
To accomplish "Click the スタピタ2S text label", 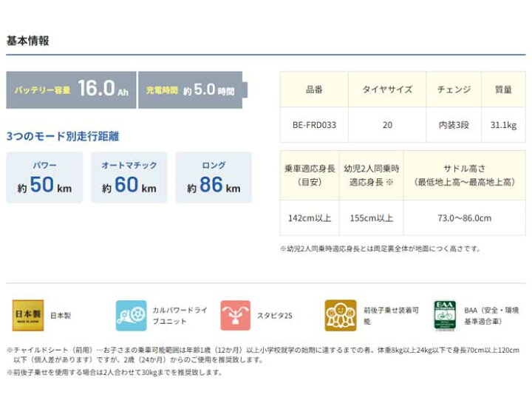I will pos(274,316).
